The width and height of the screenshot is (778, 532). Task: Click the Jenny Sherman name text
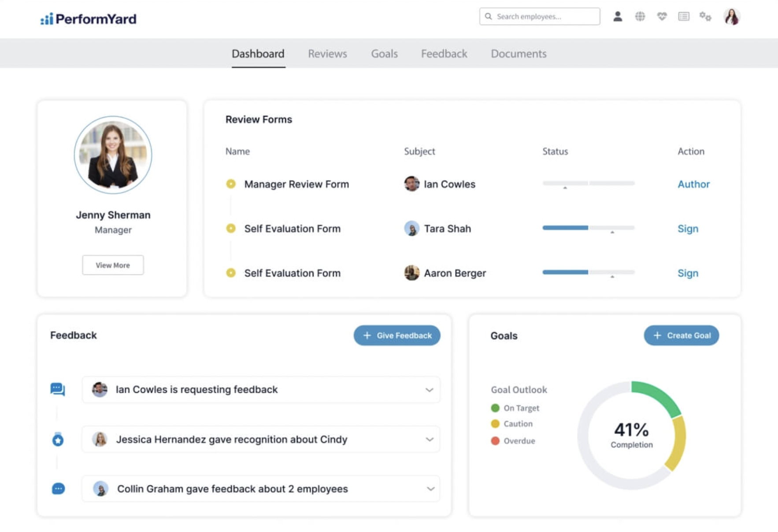click(x=113, y=215)
